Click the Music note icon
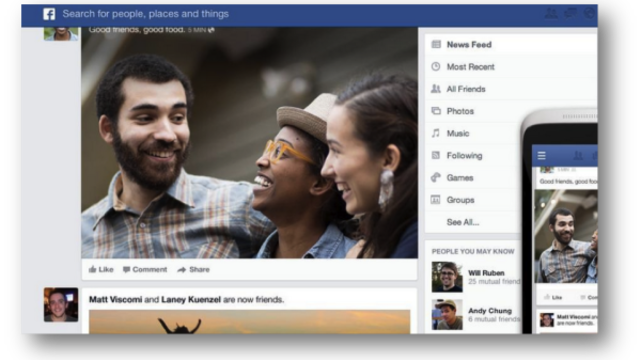This screenshot has height=360, width=640. pyautogui.click(x=436, y=133)
